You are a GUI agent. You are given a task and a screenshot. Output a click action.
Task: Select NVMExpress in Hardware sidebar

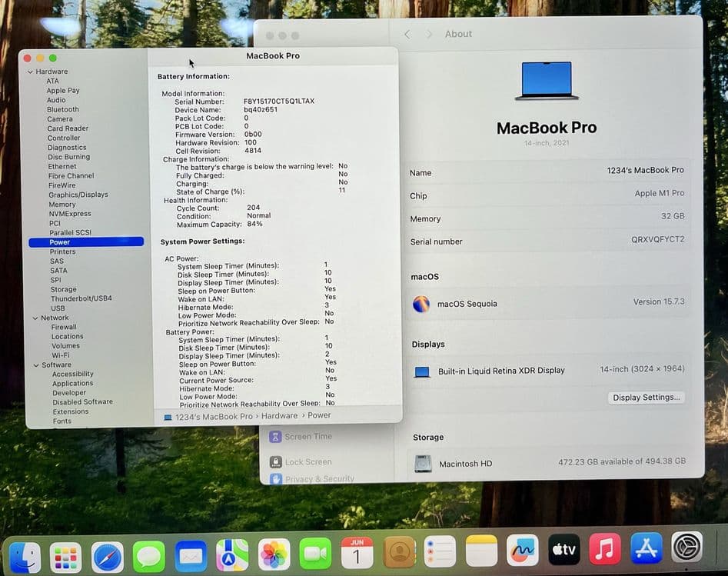70,214
